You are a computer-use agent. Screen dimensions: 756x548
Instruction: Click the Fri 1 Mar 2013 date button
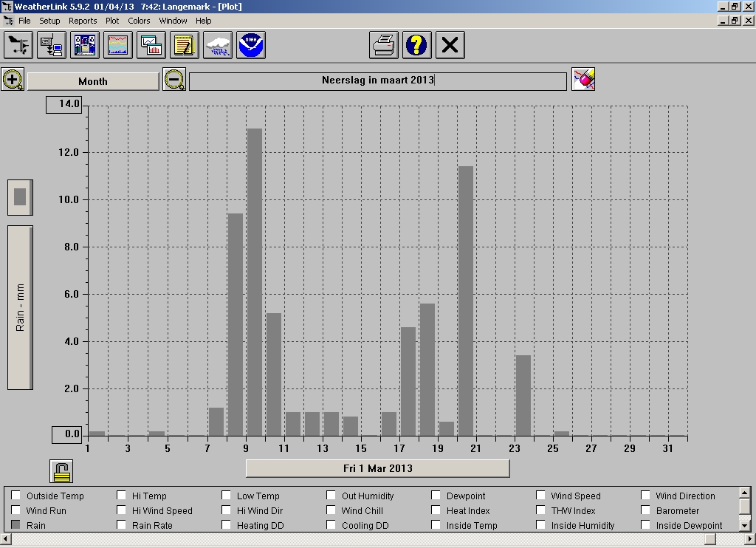pos(377,468)
